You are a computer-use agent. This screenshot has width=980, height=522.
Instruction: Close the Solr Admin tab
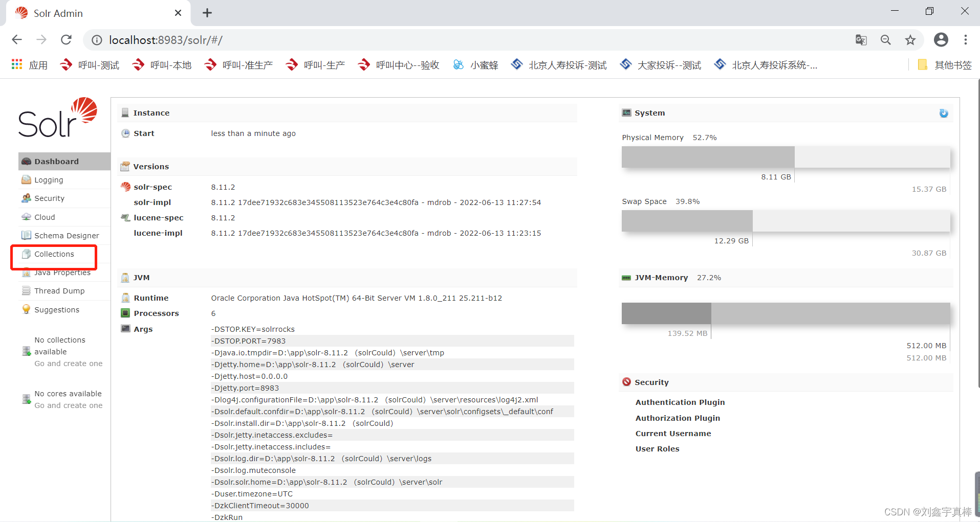coord(178,13)
